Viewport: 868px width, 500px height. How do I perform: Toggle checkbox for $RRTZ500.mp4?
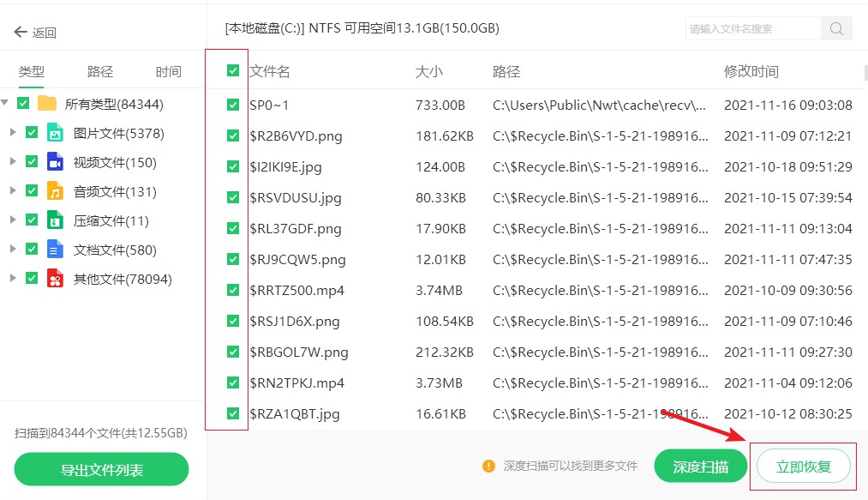coord(233,290)
